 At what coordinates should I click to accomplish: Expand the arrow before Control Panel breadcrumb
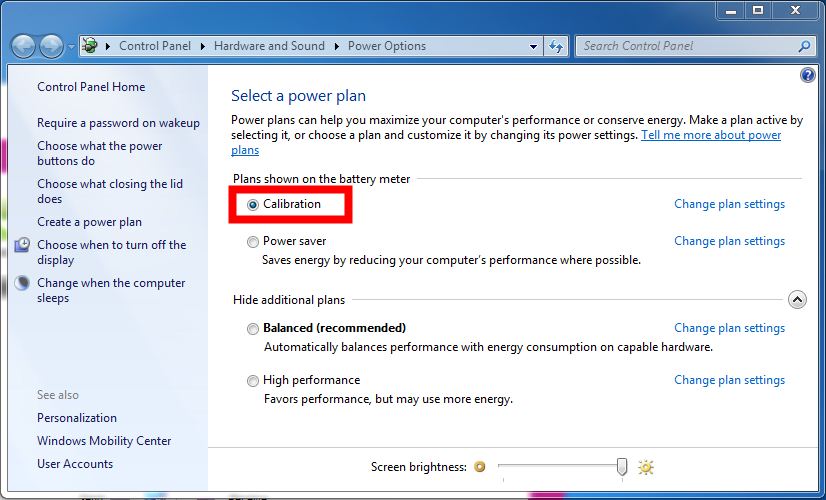(108, 46)
